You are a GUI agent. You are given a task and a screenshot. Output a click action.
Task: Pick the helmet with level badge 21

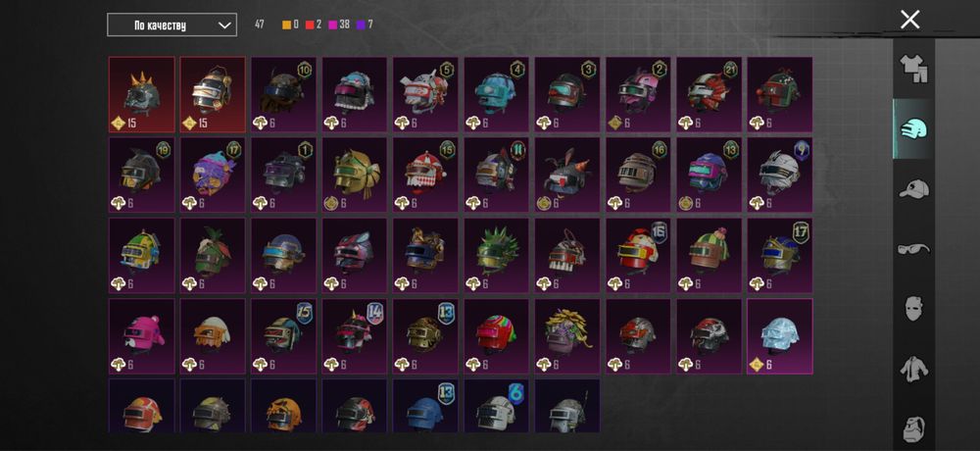tap(710, 94)
